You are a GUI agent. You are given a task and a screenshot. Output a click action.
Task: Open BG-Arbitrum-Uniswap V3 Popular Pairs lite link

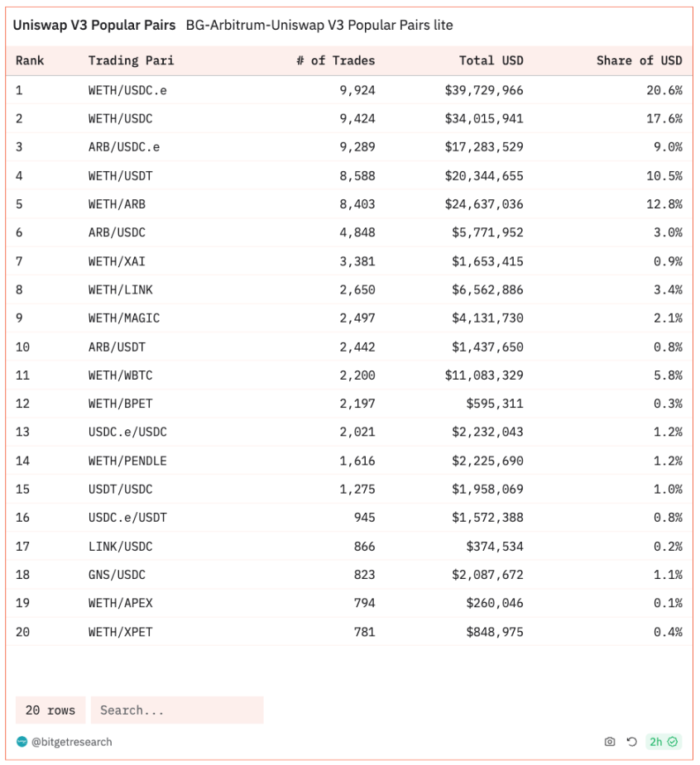(319, 25)
